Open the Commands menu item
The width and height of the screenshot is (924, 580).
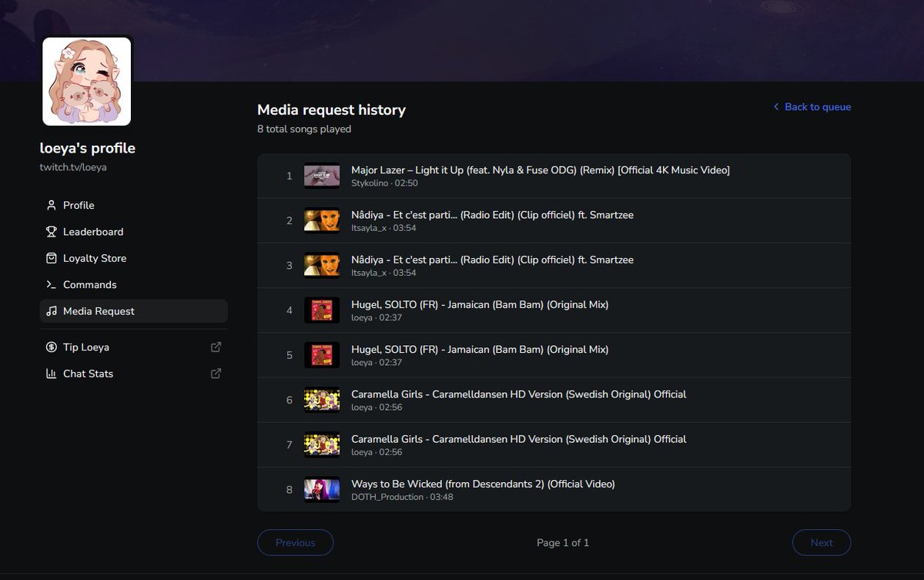pyautogui.click(x=134, y=284)
